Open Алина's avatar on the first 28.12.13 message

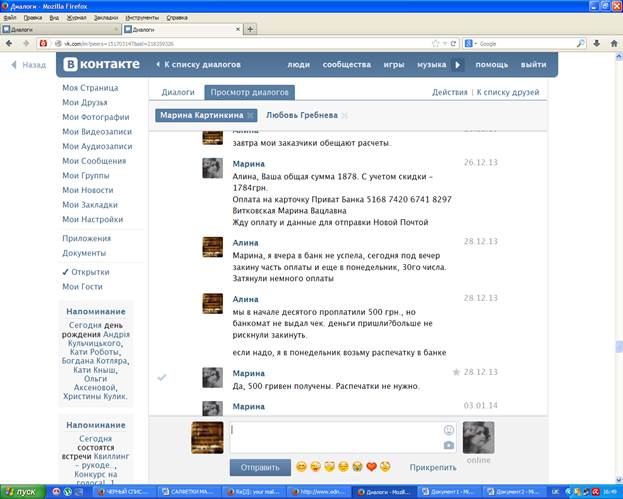pyautogui.click(x=213, y=247)
